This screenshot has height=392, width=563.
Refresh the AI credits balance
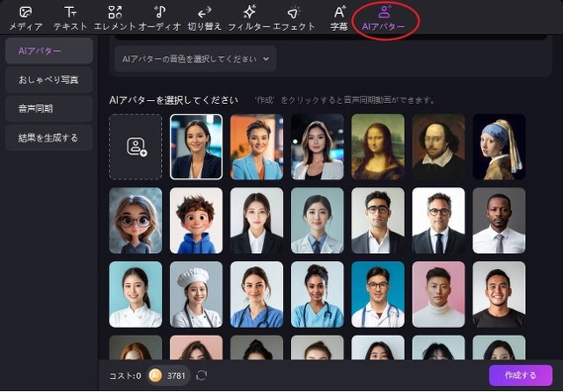(x=201, y=375)
